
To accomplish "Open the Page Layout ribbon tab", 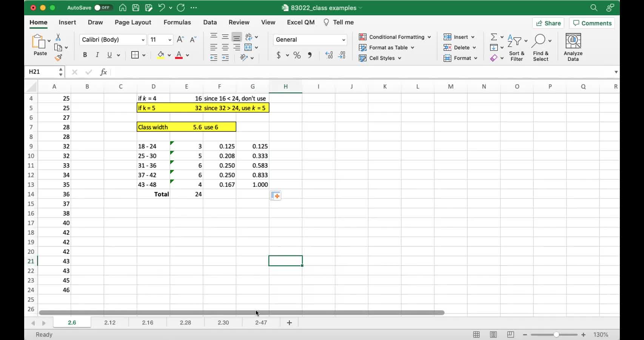I will point(133,22).
